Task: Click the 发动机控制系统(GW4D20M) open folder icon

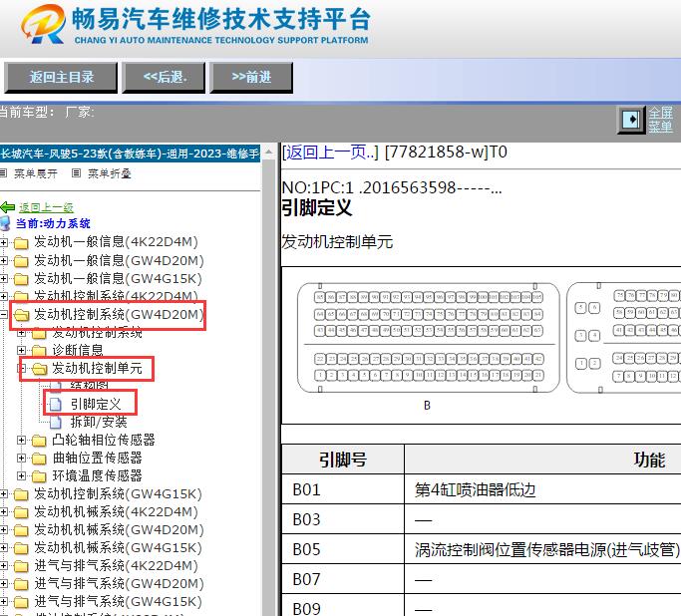Action: [x=21, y=315]
